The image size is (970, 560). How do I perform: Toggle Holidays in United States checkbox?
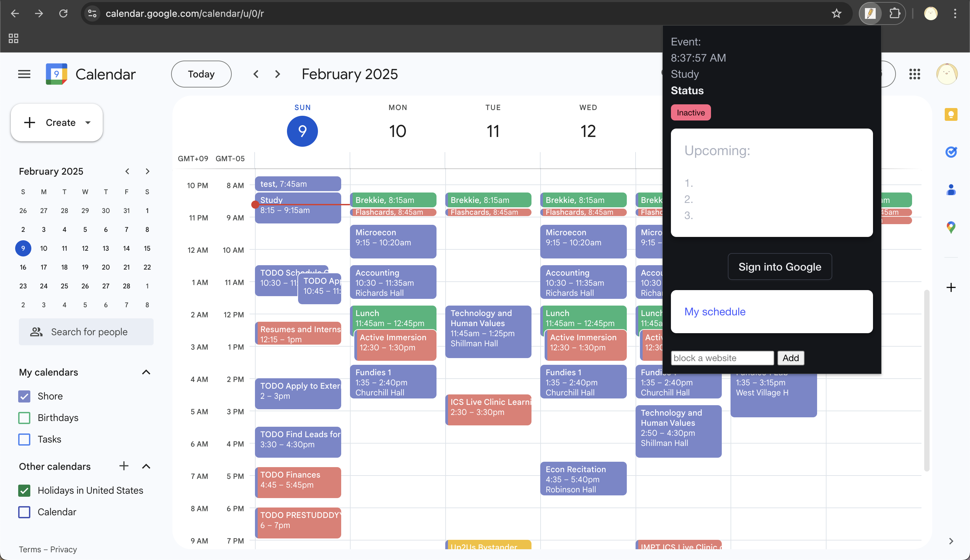tap(24, 490)
